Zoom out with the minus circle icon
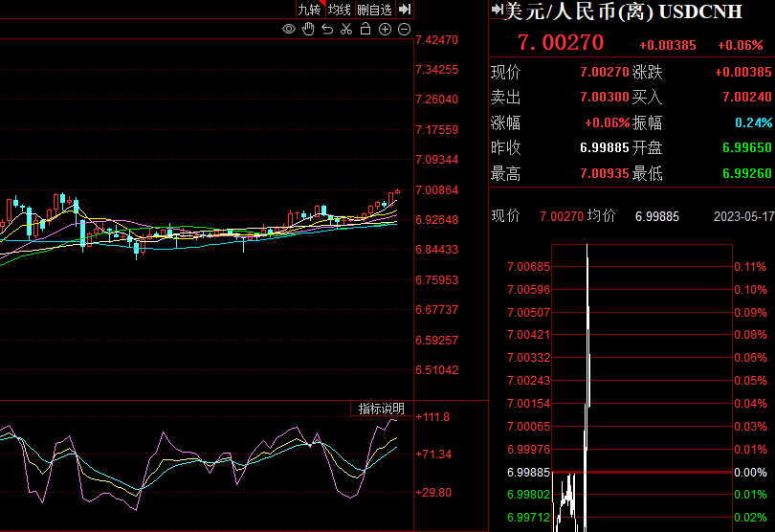The image size is (775, 532). coord(404,30)
